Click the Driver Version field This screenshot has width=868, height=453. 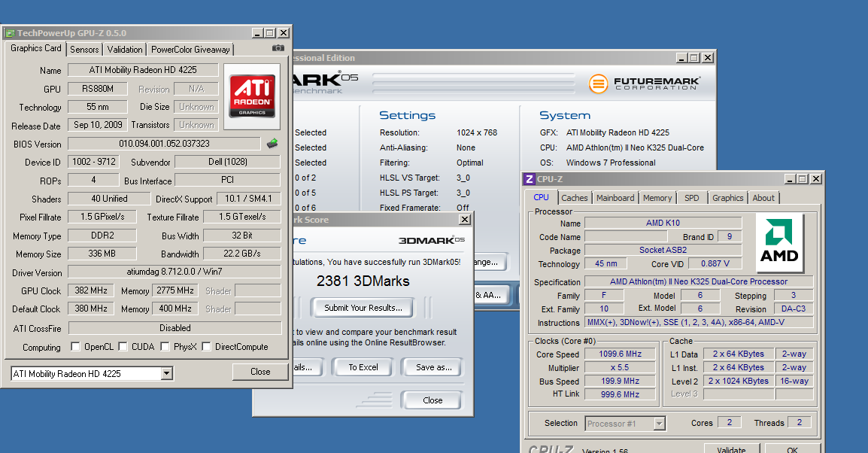point(175,272)
